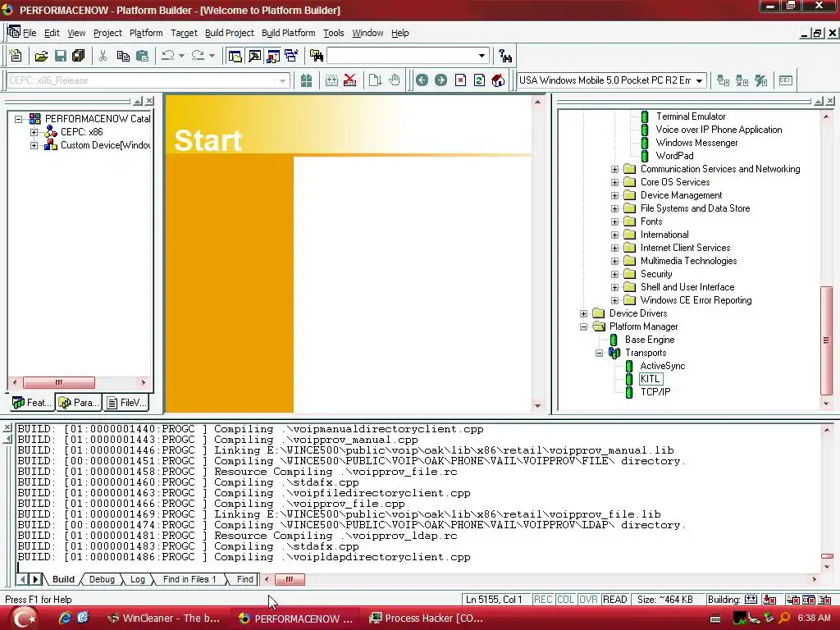Open the CEPC: x86_Release configuration dropdown
The height and width of the screenshot is (630, 840).
pos(282,81)
